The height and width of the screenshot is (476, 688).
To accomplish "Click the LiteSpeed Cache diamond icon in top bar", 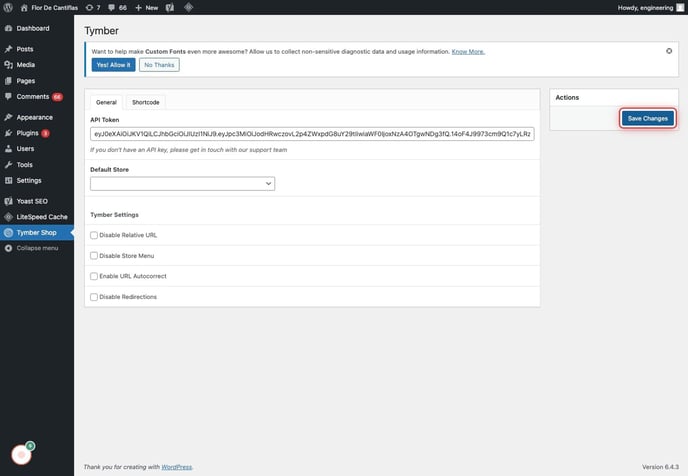I will [189, 7].
